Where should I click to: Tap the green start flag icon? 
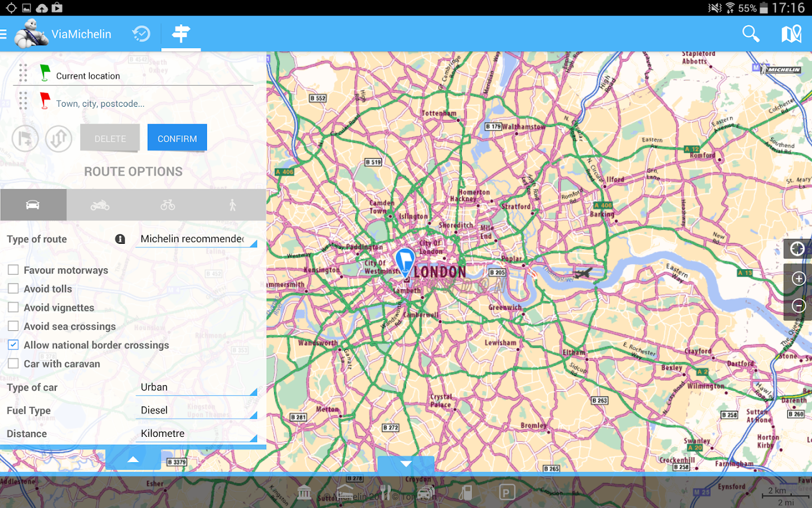[x=45, y=73]
